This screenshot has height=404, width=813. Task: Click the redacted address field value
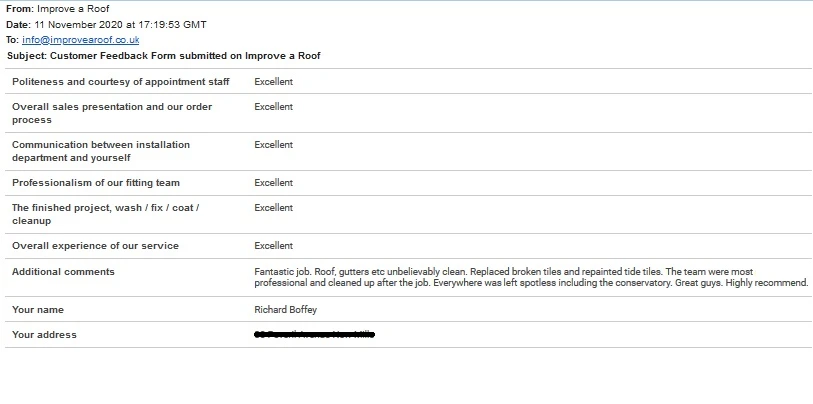314,334
